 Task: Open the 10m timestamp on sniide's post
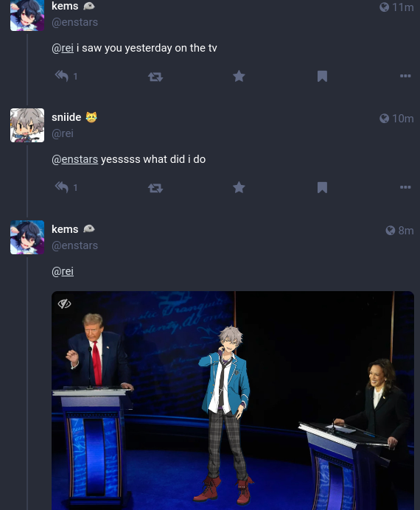(396, 119)
